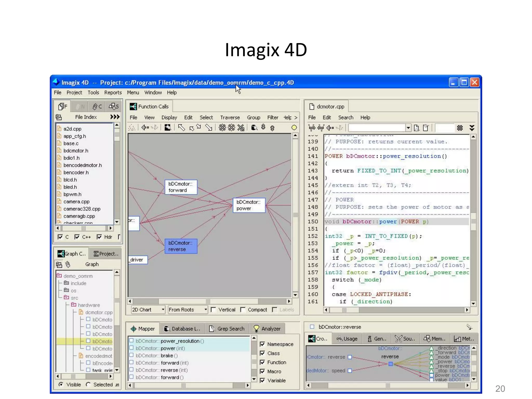Click the large up-left arrow graph tool

(x=182, y=128)
